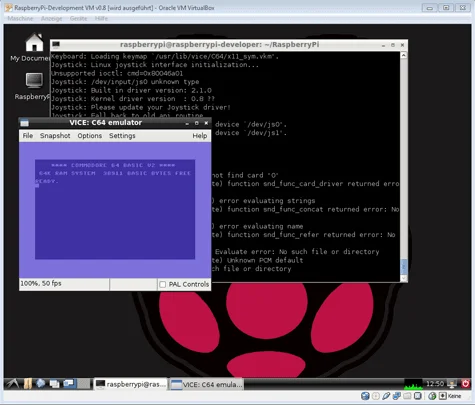Open the Help menu in VICE
The image size is (475, 405).
200,136
